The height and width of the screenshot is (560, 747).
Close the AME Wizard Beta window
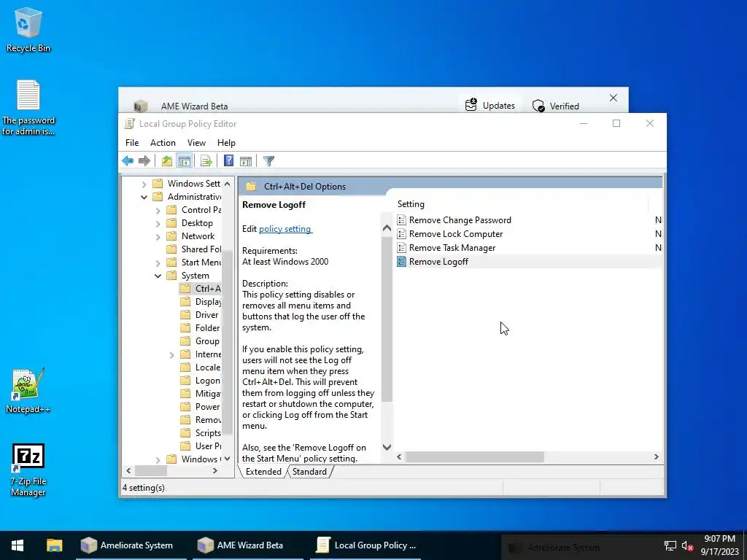613,98
